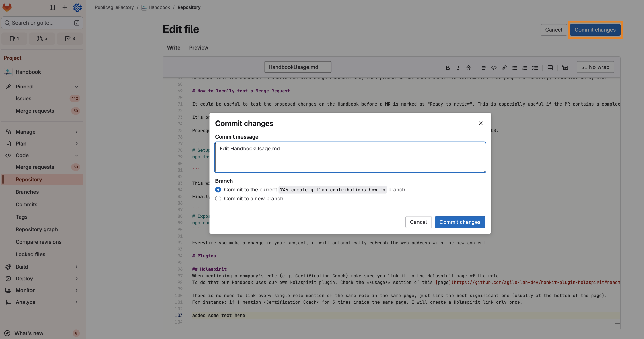Open the user avatar menu
644x339 pixels.
tap(77, 7)
